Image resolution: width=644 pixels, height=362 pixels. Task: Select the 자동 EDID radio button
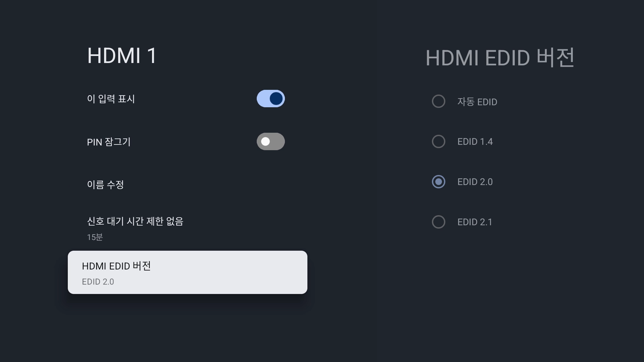438,102
